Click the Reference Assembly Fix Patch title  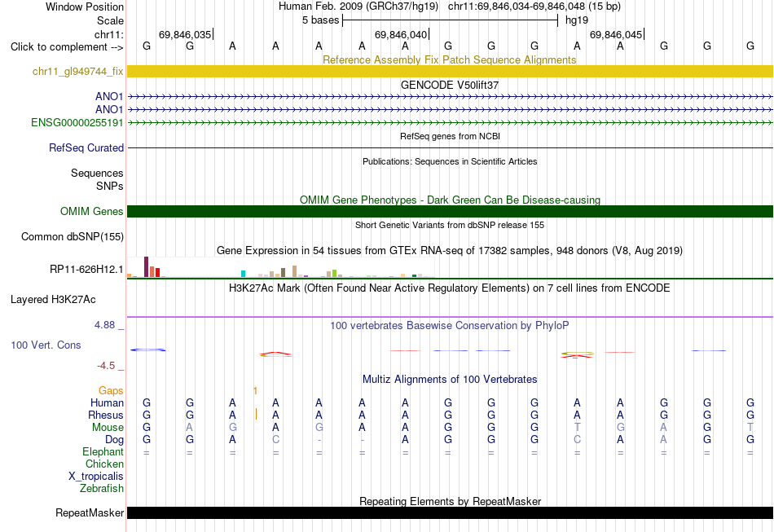tap(449, 59)
